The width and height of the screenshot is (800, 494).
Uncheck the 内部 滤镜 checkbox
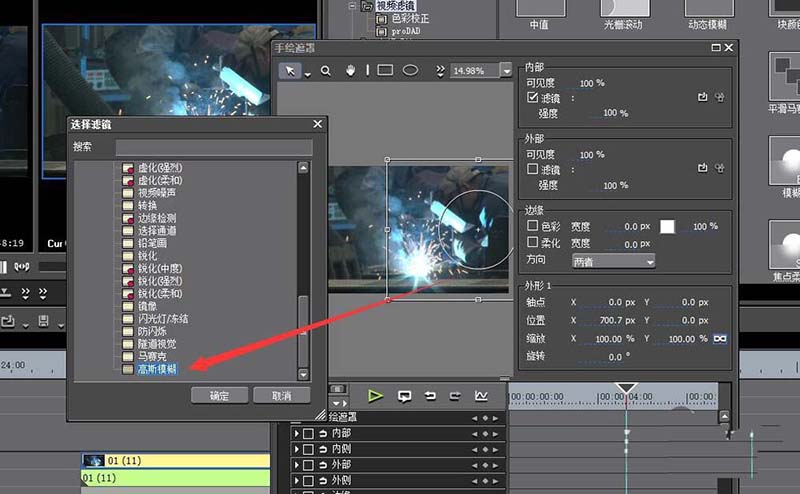[x=533, y=98]
